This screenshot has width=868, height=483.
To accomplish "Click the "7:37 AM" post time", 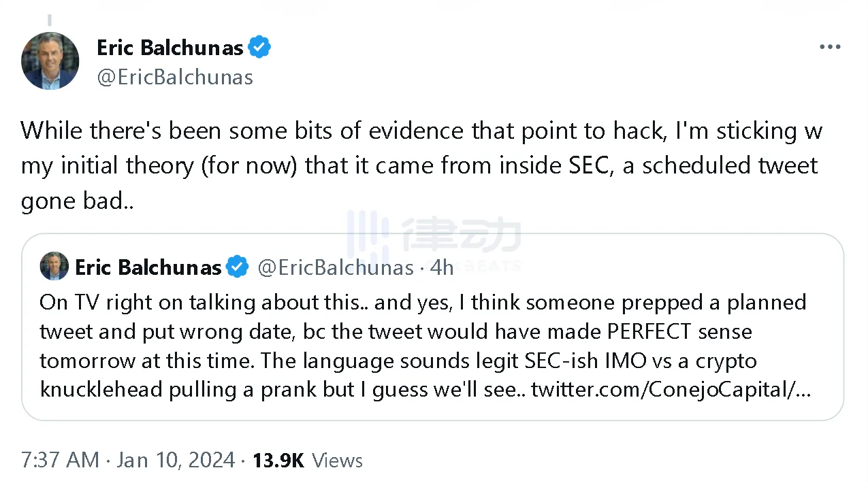I will (x=60, y=461).
